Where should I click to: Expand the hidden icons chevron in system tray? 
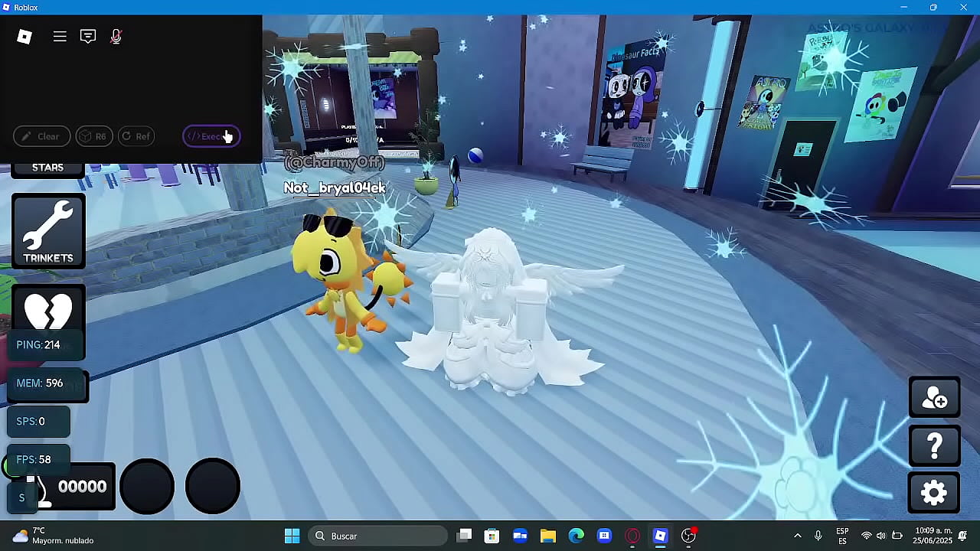click(797, 535)
